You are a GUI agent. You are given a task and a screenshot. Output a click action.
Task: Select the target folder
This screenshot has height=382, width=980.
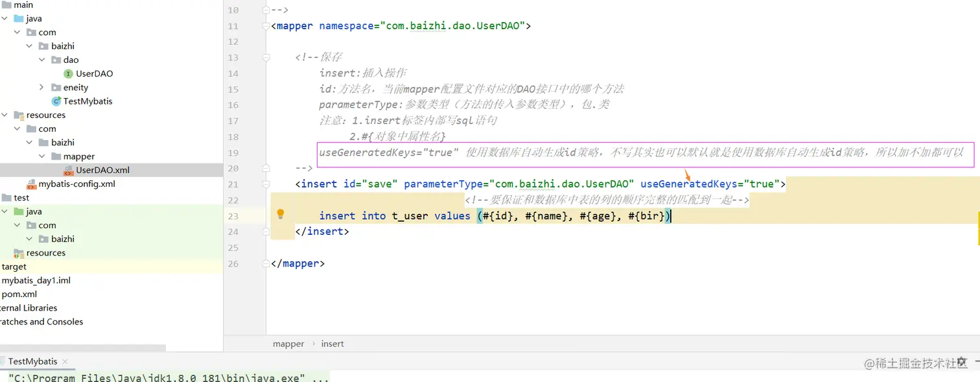[14, 267]
